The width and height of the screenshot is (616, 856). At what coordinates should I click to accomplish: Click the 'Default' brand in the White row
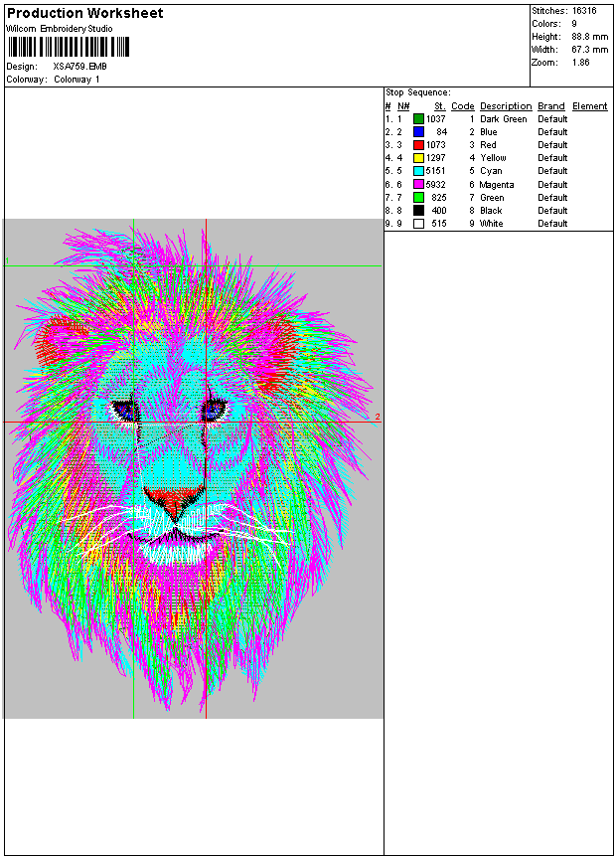click(552, 224)
